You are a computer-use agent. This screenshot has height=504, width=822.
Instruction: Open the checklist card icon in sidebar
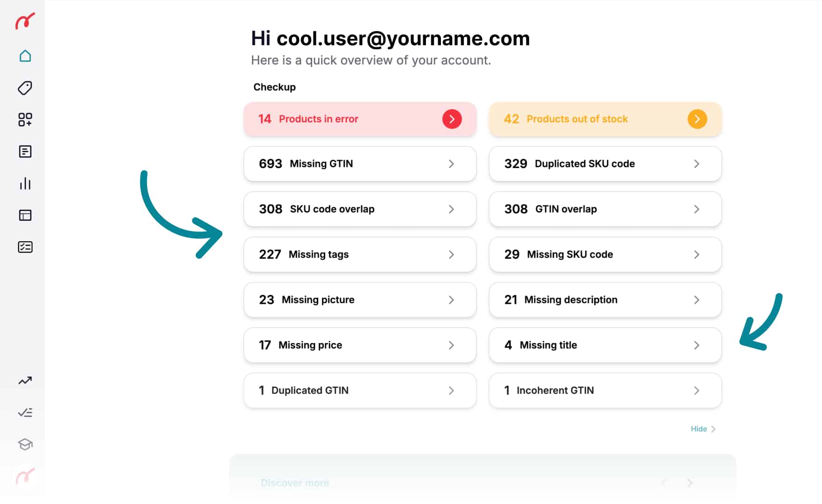click(x=25, y=247)
